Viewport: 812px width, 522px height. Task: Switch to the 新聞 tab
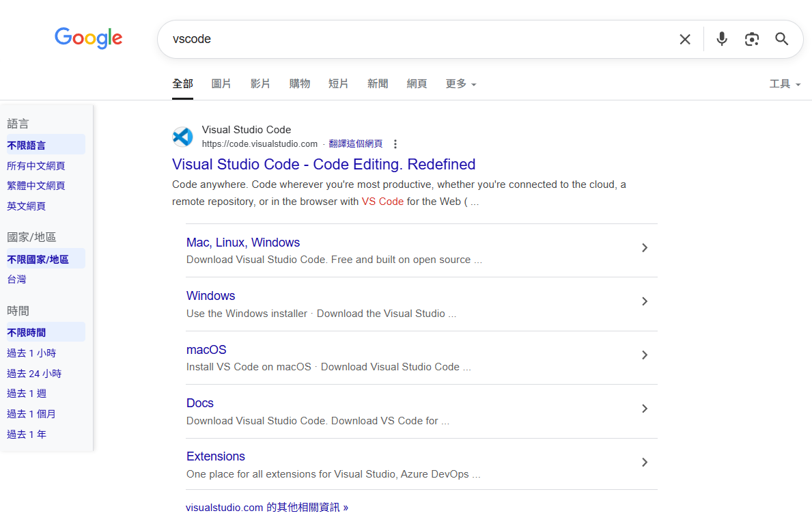tap(378, 84)
